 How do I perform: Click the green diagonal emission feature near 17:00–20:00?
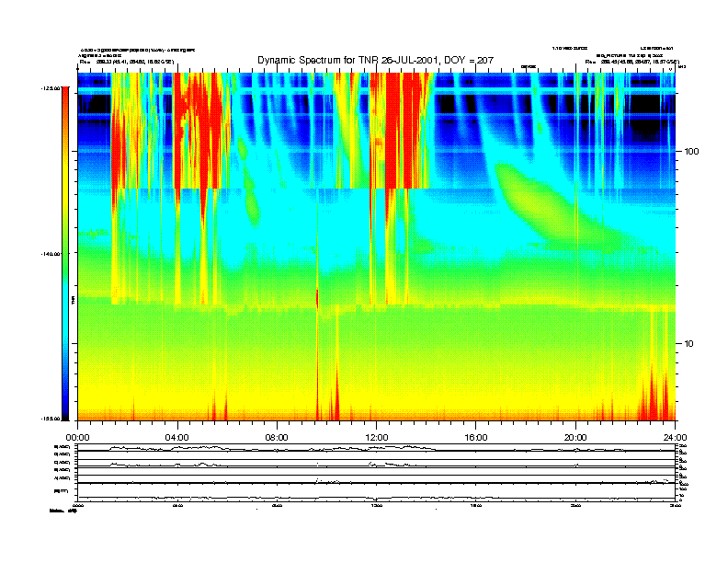552,207
